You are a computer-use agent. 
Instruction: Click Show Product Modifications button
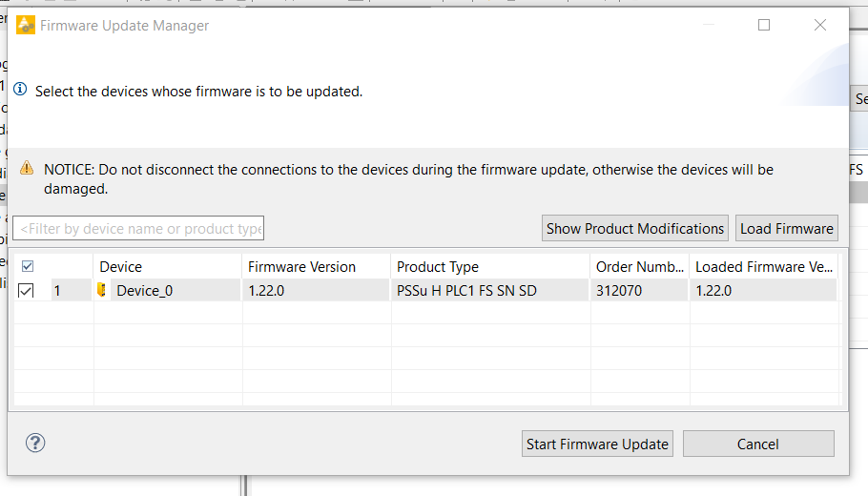click(x=635, y=229)
